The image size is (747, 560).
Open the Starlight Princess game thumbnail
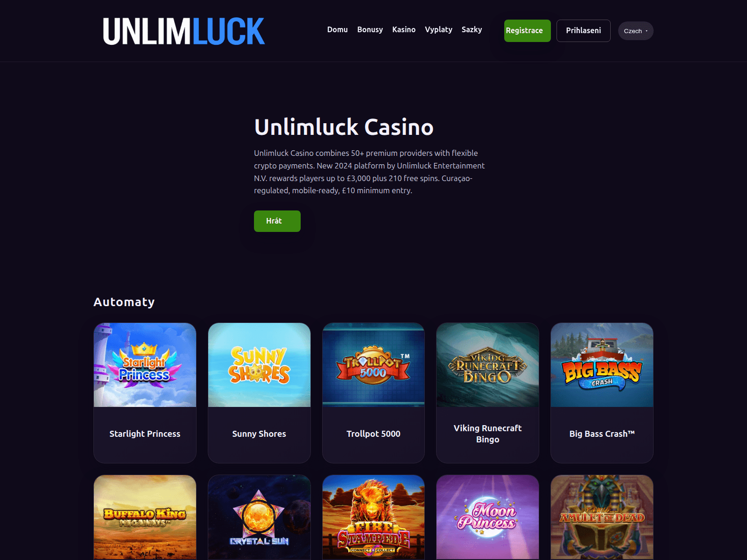point(145,365)
